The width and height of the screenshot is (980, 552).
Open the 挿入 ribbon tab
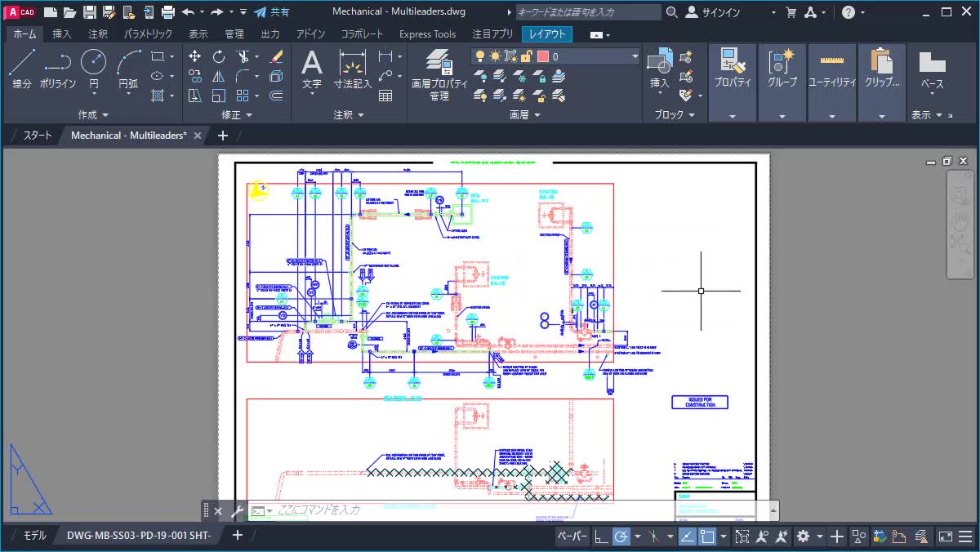coord(62,34)
